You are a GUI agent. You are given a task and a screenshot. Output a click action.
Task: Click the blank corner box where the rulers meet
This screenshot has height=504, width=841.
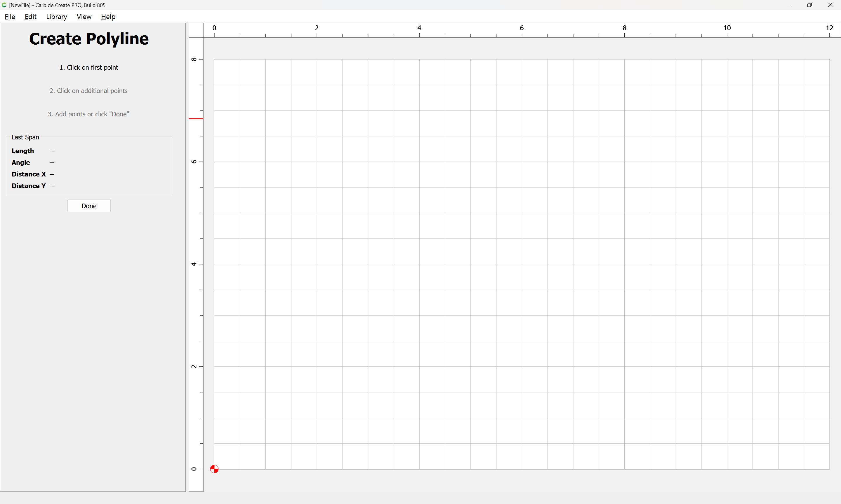[196, 30]
